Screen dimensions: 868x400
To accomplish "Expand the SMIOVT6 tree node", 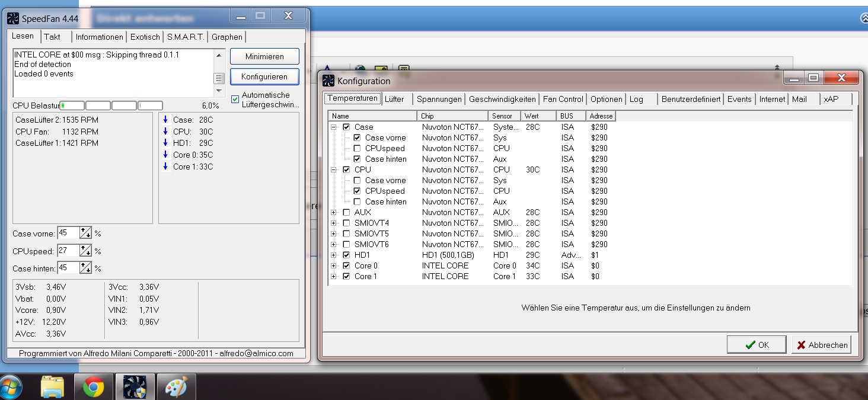I will (x=334, y=244).
